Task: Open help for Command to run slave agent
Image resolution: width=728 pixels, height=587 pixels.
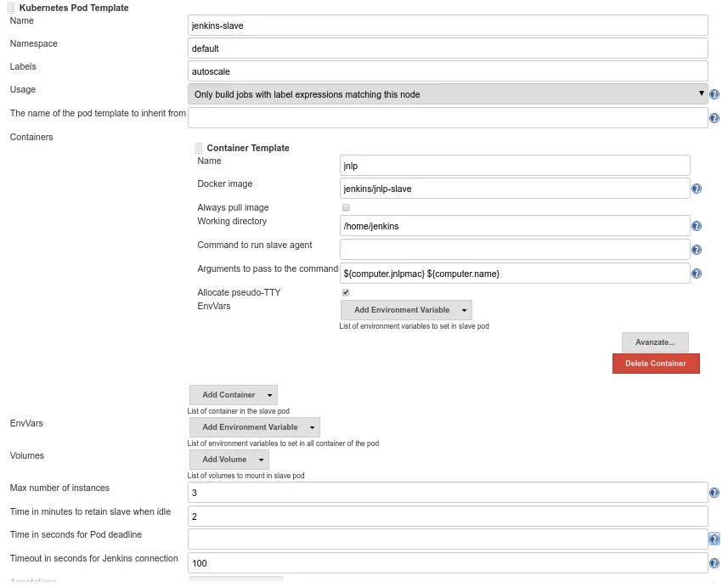Action: (x=696, y=250)
